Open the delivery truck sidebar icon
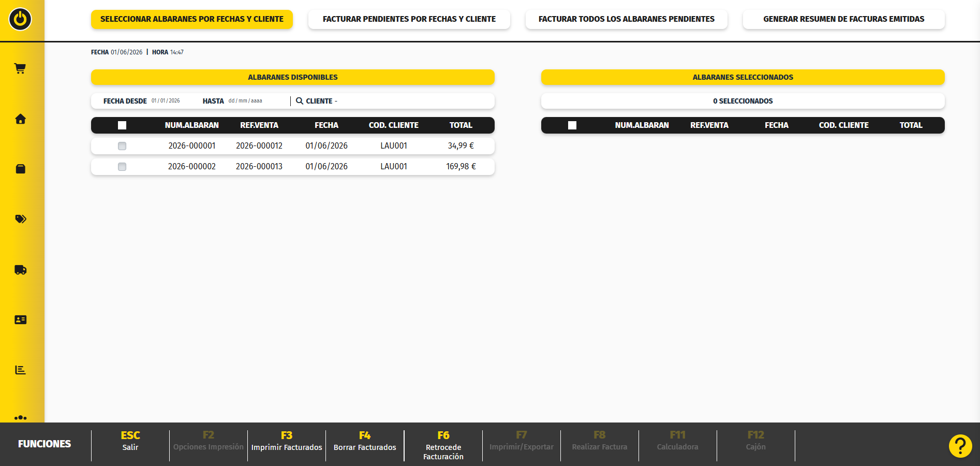 click(x=20, y=270)
